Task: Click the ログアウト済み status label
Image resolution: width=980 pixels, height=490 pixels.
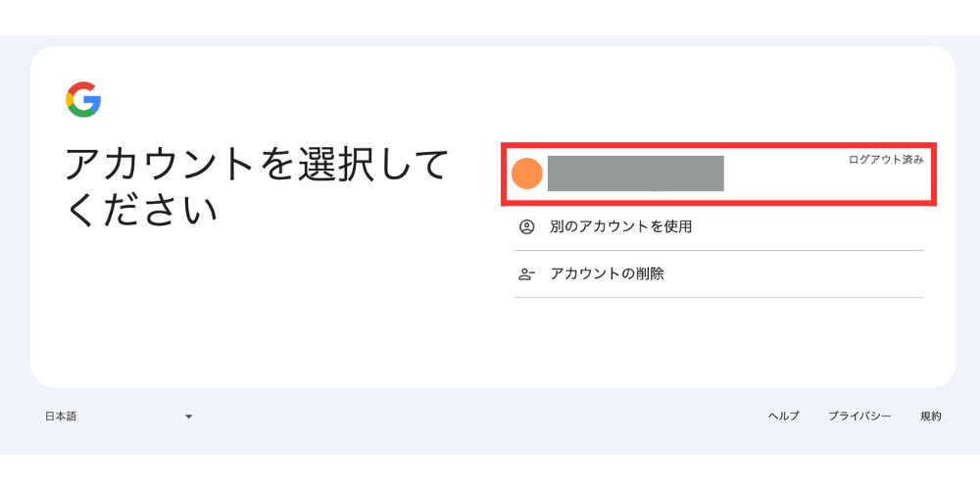Action: click(886, 160)
